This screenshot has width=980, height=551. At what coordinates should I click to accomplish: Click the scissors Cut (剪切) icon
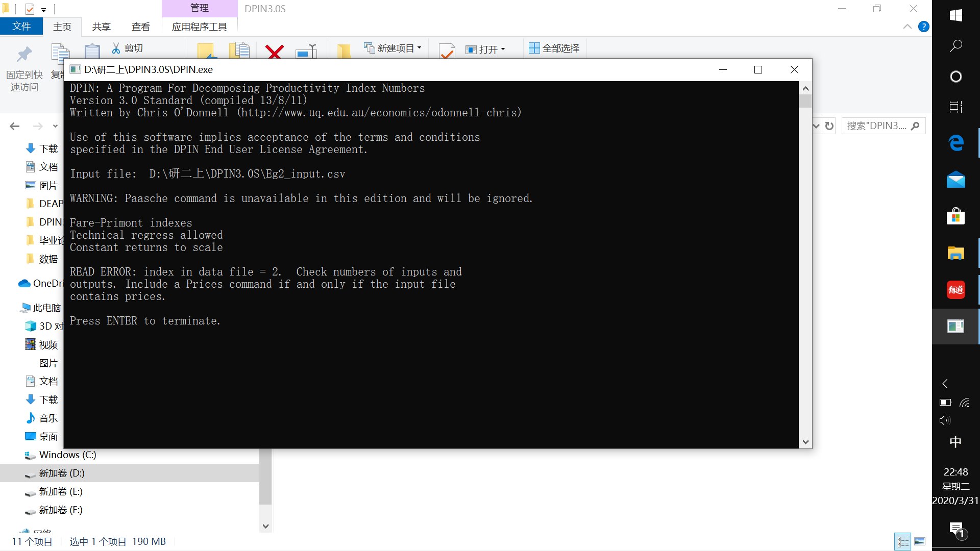(116, 48)
